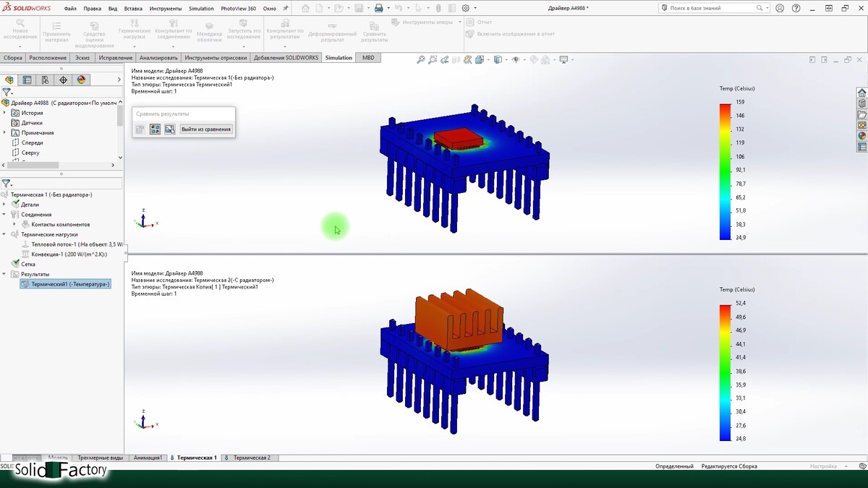This screenshot has width=868, height=488.
Task: Click Выйти из сравнения button
Action: pos(206,129)
